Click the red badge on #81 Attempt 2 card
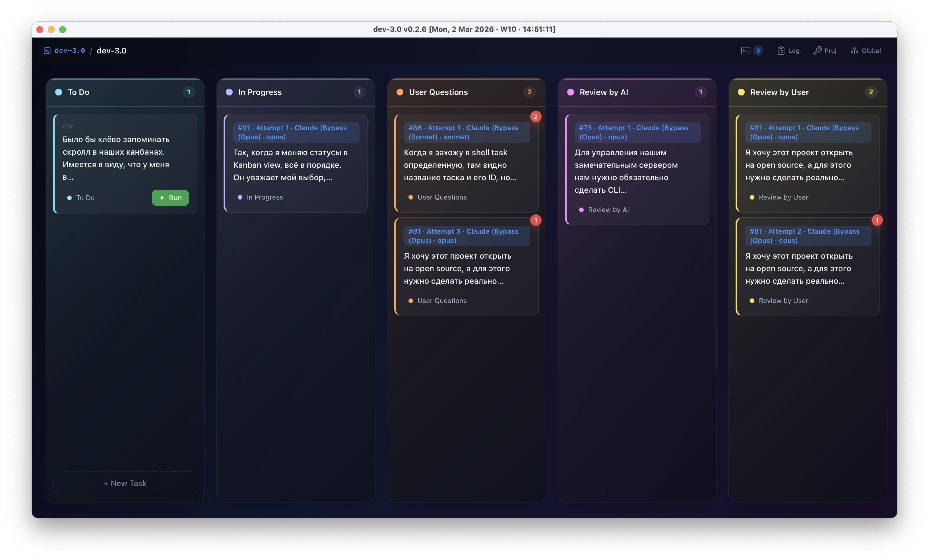 pyautogui.click(x=877, y=220)
